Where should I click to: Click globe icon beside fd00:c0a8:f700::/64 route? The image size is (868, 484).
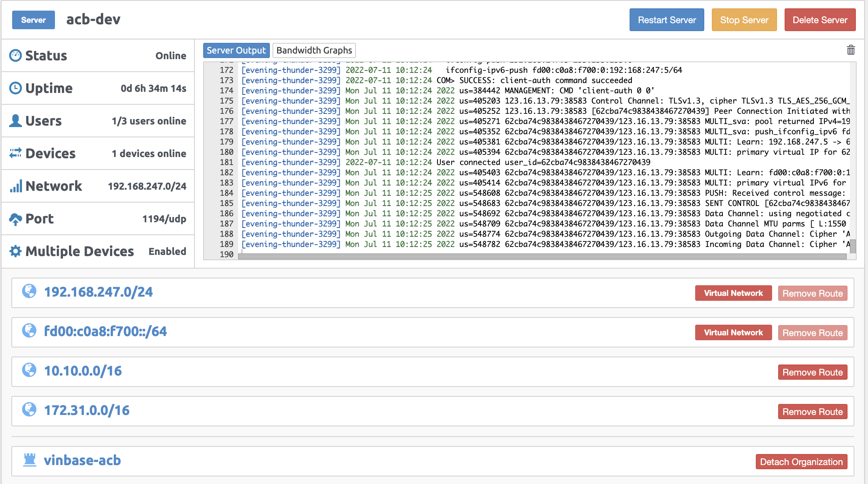29,331
